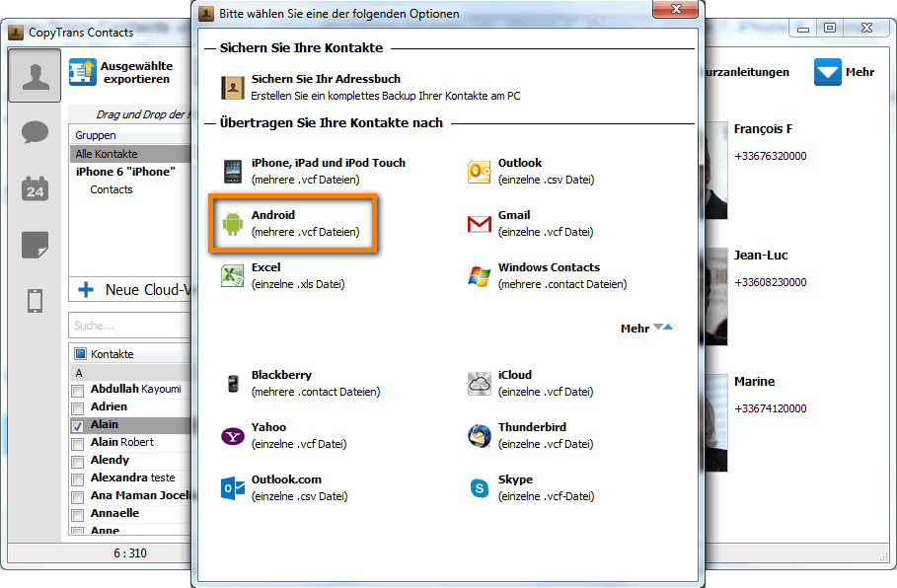Image resolution: width=897 pixels, height=588 pixels.
Task: Click the Excel (einzelne .xls Datei) label
Action: pyautogui.click(x=298, y=275)
